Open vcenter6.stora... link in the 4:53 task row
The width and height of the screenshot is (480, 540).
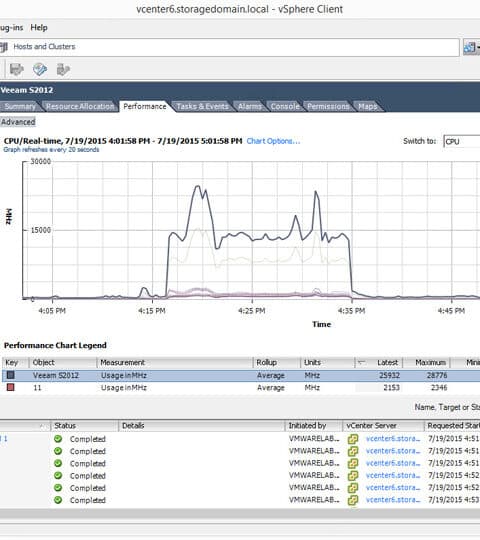pyautogui.click(x=393, y=500)
